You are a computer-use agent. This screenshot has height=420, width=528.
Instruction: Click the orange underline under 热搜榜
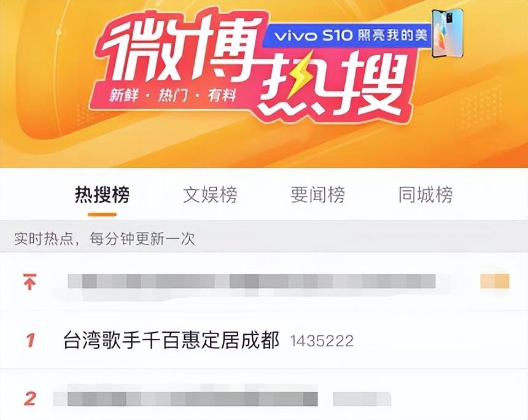[102, 214]
